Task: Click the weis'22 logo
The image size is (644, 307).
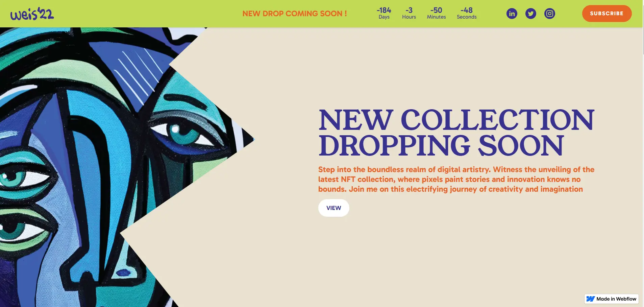Action: pos(32,14)
